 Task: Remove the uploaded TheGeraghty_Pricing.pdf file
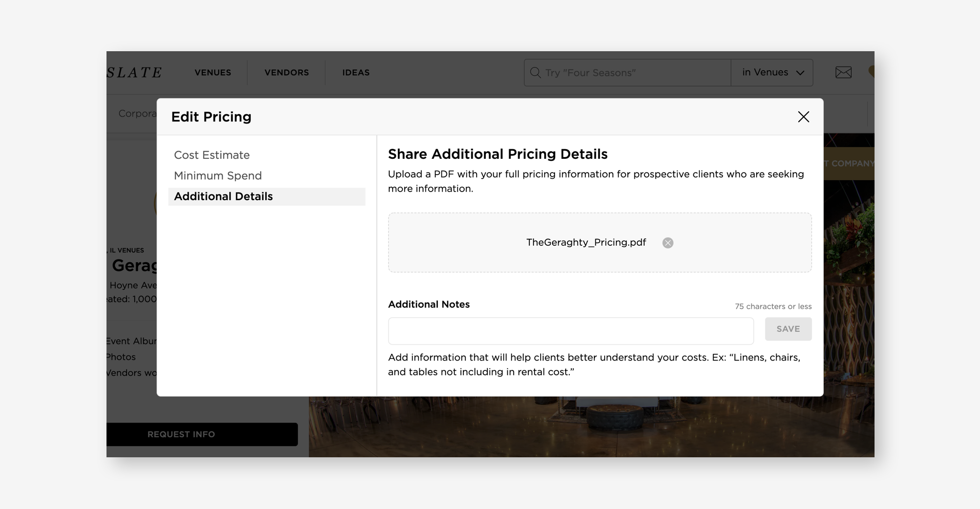tap(668, 243)
